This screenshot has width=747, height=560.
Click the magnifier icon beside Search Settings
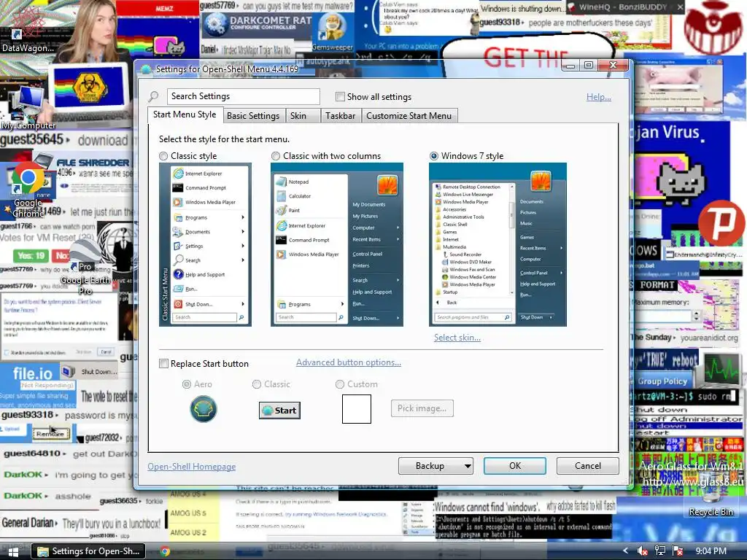tap(153, 97)
